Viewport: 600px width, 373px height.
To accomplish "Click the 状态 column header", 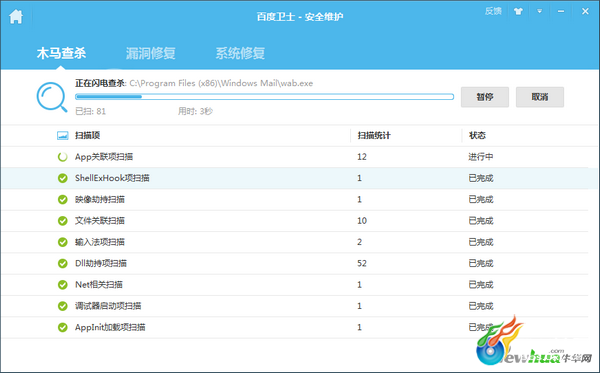I will (x=477, y=135).
